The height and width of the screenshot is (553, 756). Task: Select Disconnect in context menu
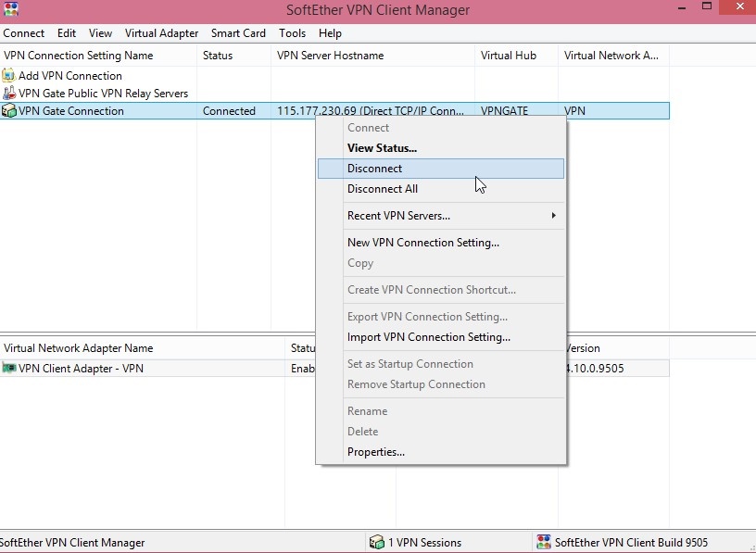pos(441,169)
